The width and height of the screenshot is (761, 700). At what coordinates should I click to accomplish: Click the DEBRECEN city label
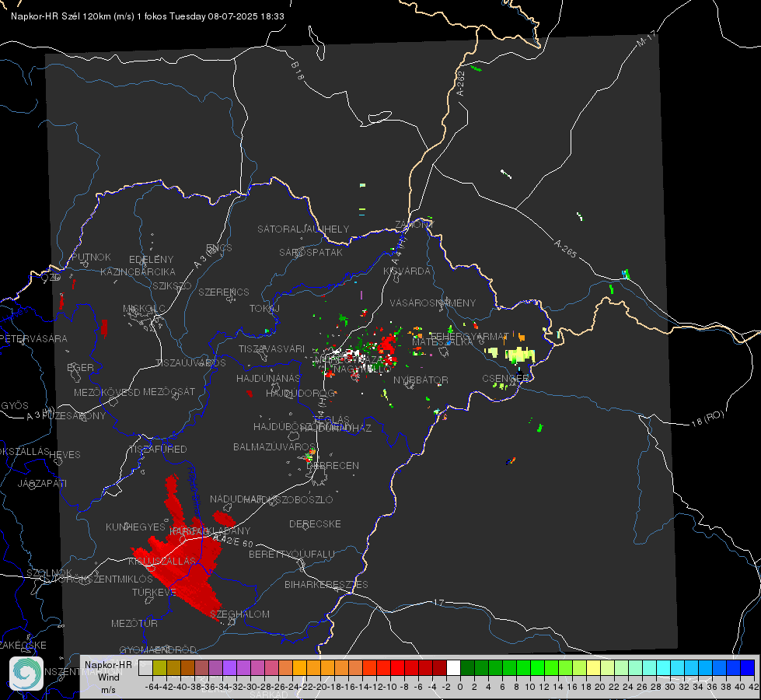point(333,465)
